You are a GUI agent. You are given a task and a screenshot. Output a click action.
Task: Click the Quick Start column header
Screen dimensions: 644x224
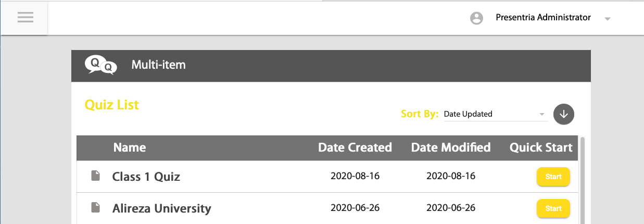click(541, 147)
